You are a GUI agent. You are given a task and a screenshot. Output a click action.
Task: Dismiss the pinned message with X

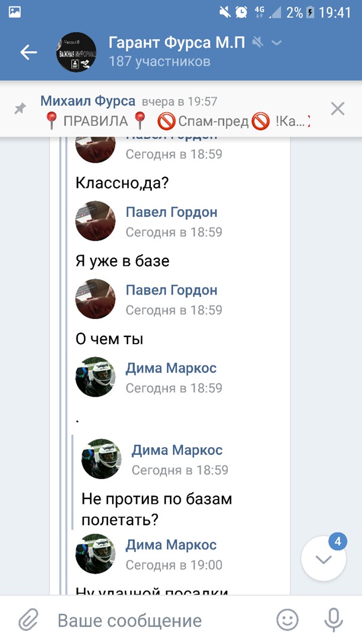(338, 109)
